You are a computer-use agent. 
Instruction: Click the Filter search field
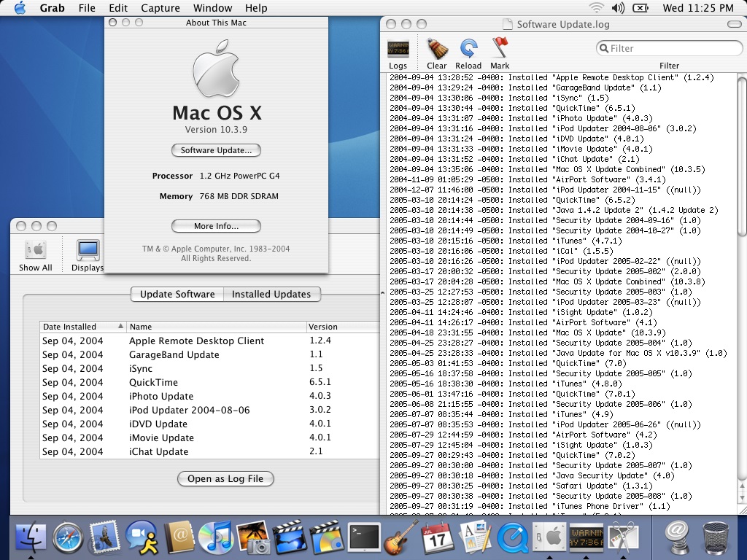[669, 48]
